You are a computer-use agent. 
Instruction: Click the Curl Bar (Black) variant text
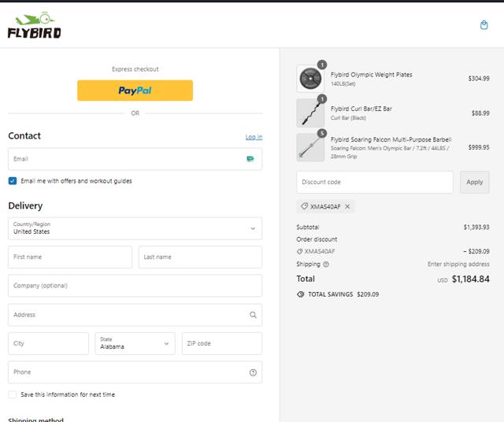348,118
